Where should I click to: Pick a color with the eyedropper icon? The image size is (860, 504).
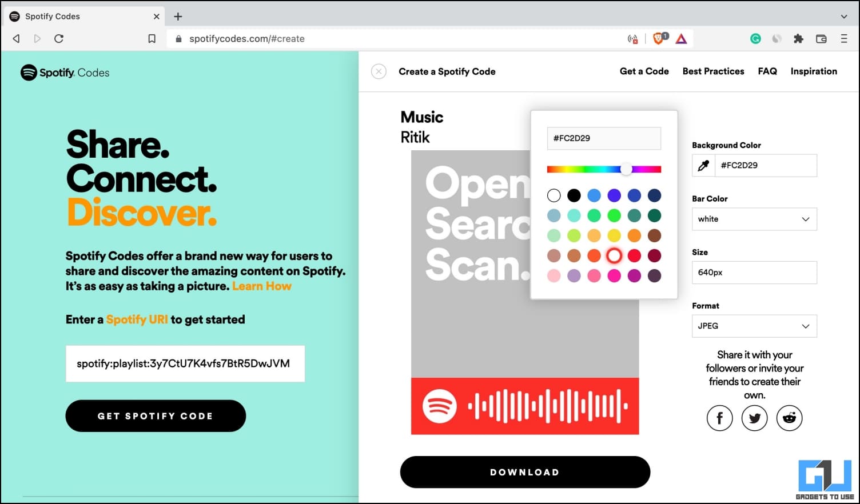coord(703,165)
